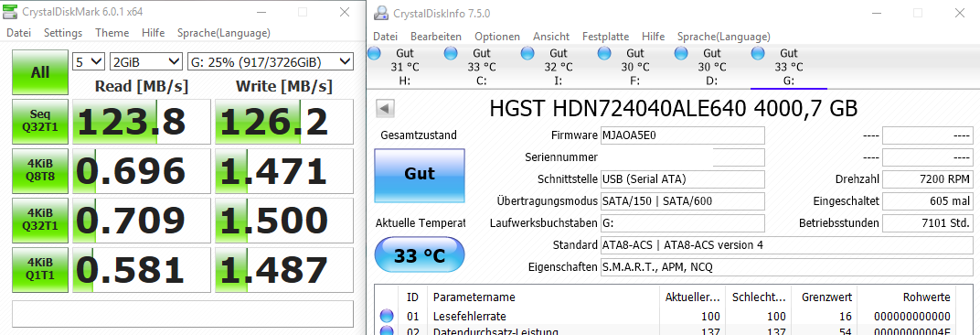Click the Parametername column header

click(543, 297)
